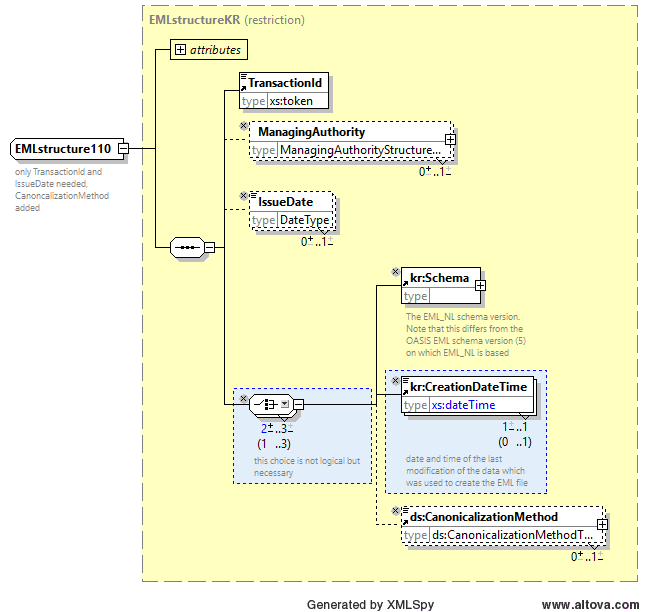Screen dimensions: 648x612
Task: Click reference arrow icon on ds:CanonicalizationMethod
Action: pyautogui.click(x=406, y=522)
